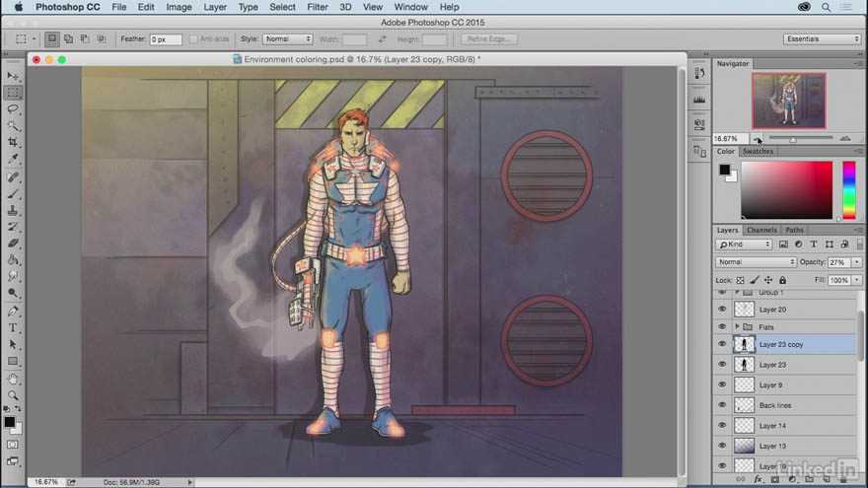This screenshot has width=868, height=488.
Task: Open the Image menu
Action: (179, 7)
